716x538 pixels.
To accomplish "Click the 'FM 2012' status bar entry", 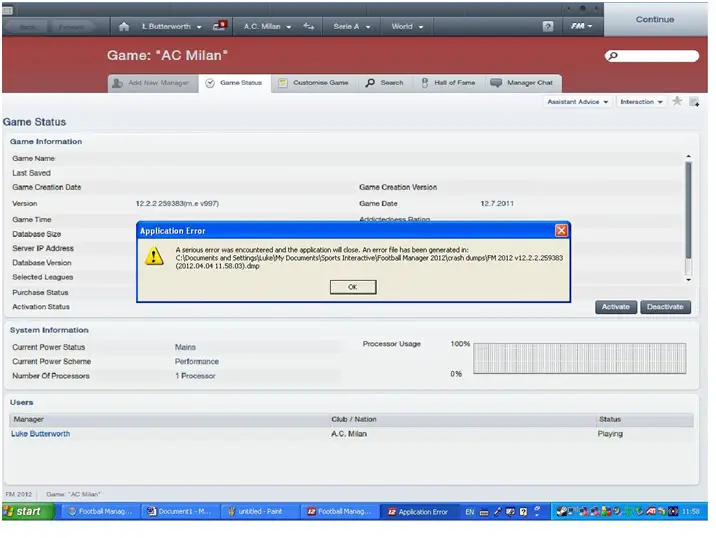I will [x=19, y=494].
